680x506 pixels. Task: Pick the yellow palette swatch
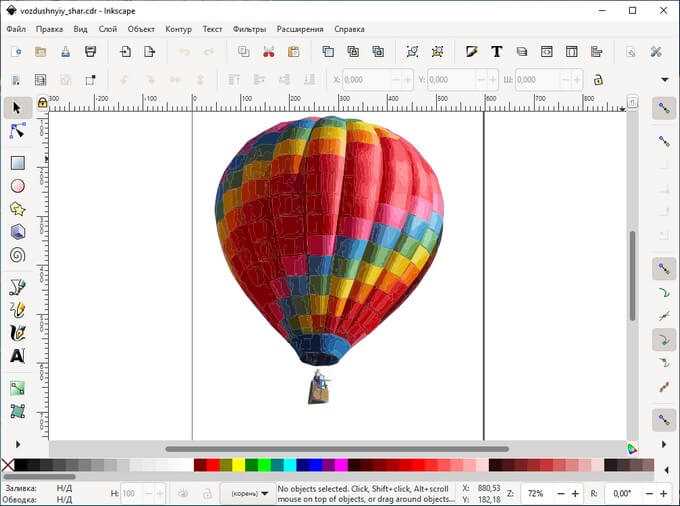click(239, 465)
